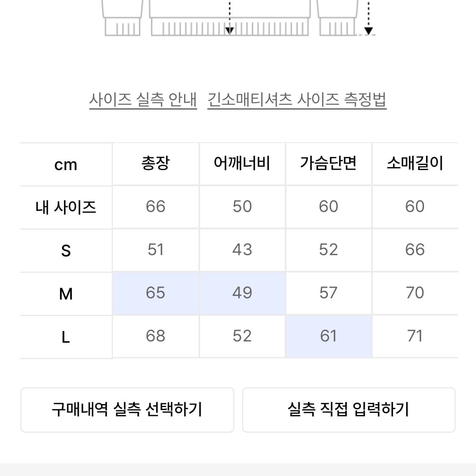This screenshot has height=476, width=476.
Task: Click the 68 total length cell for size L
Action: (x=156, y=336)
